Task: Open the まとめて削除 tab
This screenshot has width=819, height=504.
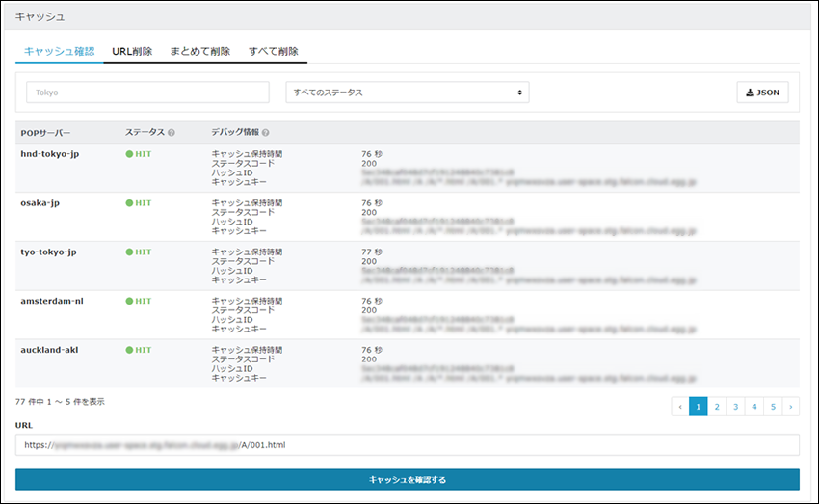Action: (x=200, y=51)
